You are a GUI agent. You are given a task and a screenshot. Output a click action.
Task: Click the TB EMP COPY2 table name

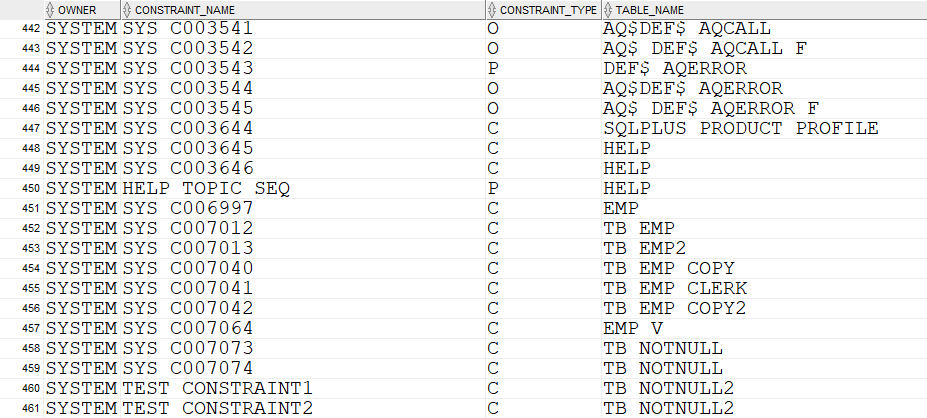[675, 309]
